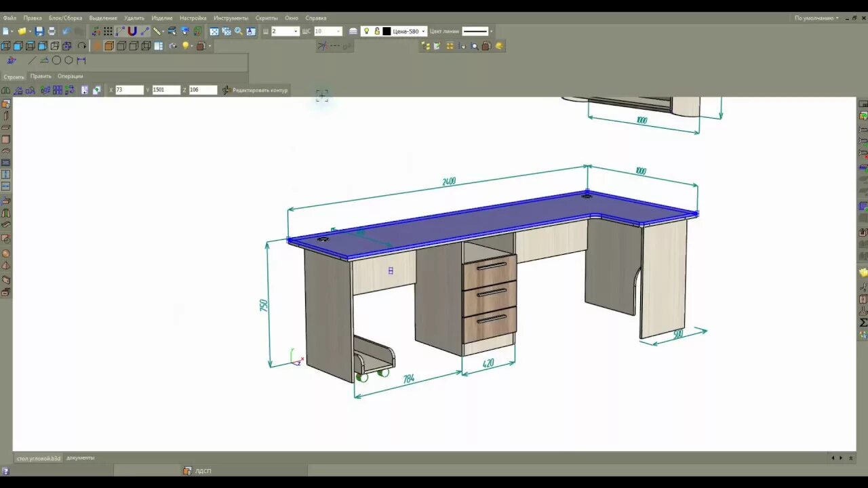This screenshot has width=868, height=488.
Task: Click the pyramid tool in the left sidebar
Action: pos(6,266)
